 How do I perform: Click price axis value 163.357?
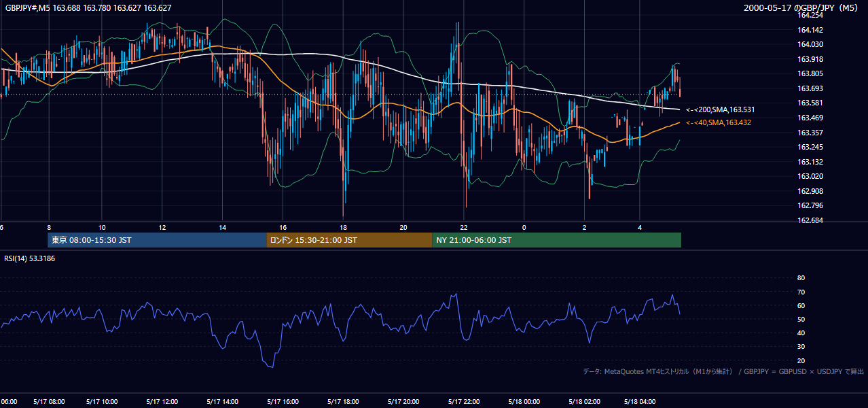(810, 133)
